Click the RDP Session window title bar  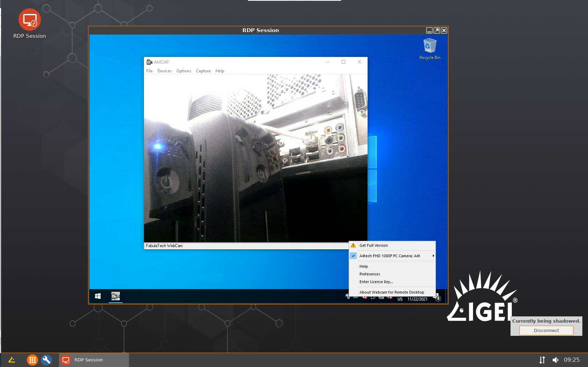(261, 30)
